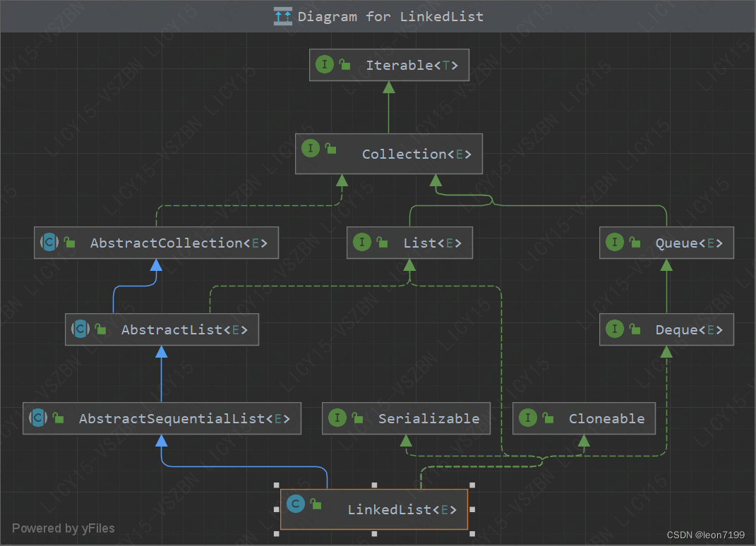Click the diagram icon in the title bar

tap(282, 16)
